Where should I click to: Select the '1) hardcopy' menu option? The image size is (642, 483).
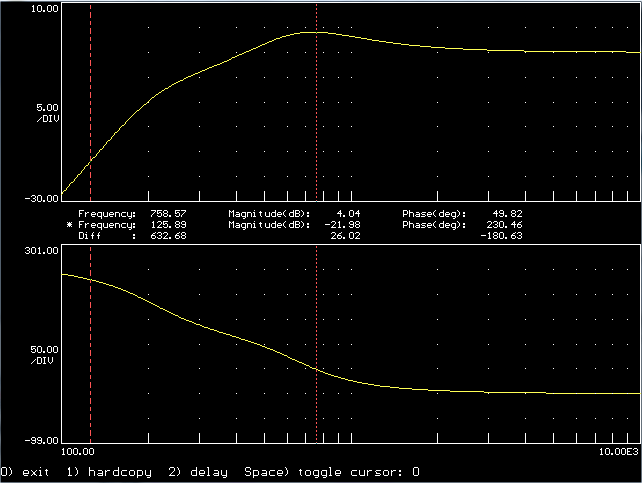coord(109,472)
